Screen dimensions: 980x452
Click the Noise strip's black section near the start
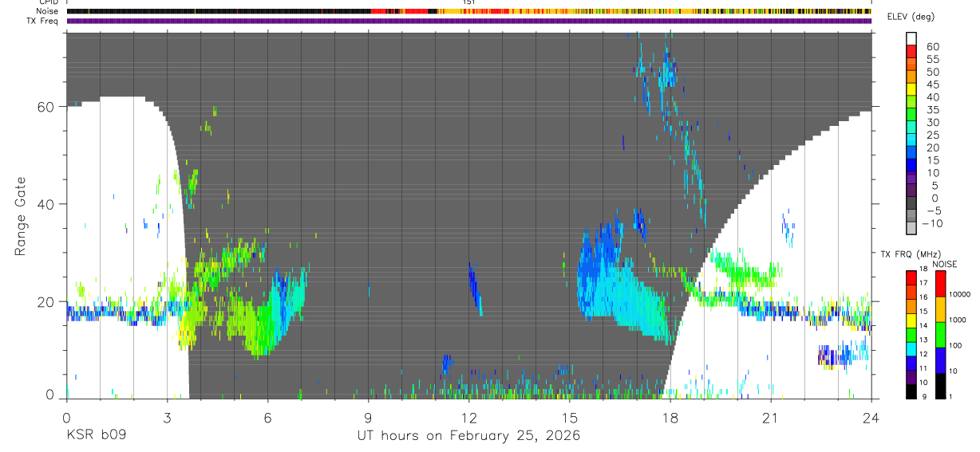(219, 11)
